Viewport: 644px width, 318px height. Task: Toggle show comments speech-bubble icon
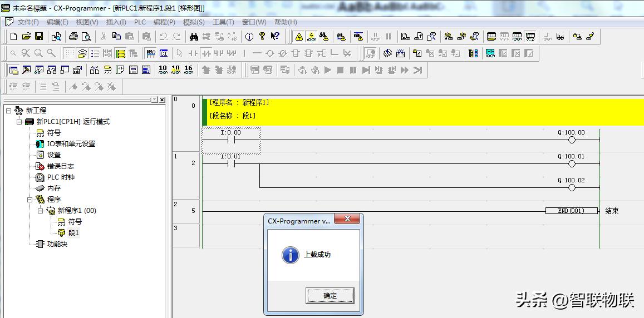[x=82, y=53]
